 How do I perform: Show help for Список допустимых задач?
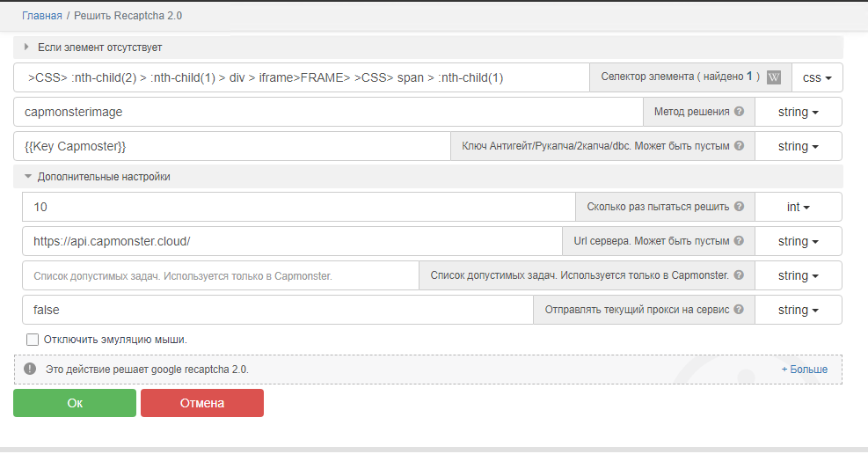pyautogui.click(x=739, y=275)
